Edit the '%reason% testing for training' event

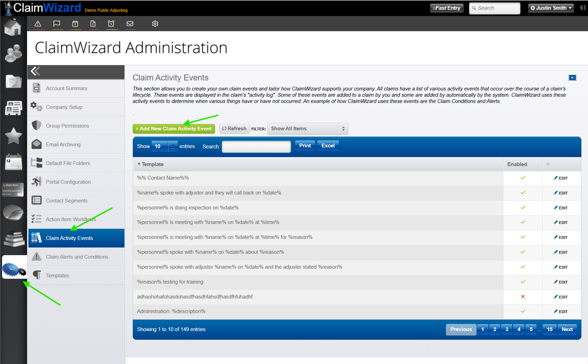pyautogui.click(x=561, y=282)
